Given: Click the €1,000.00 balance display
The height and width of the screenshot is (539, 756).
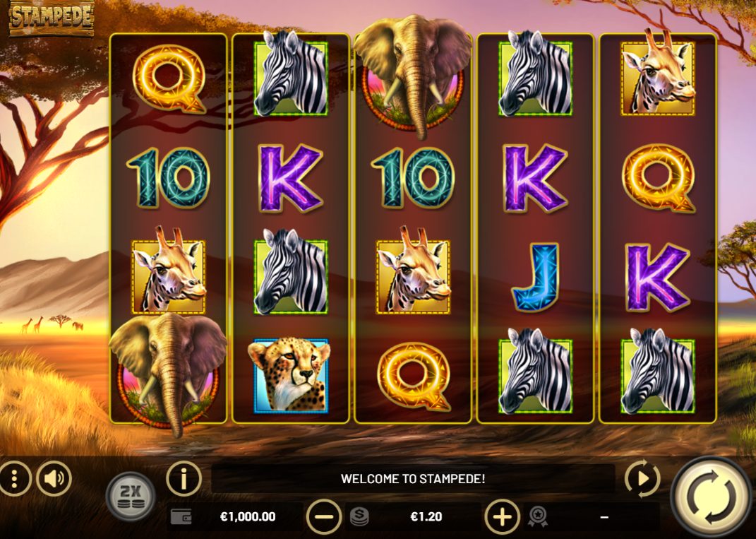Looking at the screenshot, I should tap(248, 517).
